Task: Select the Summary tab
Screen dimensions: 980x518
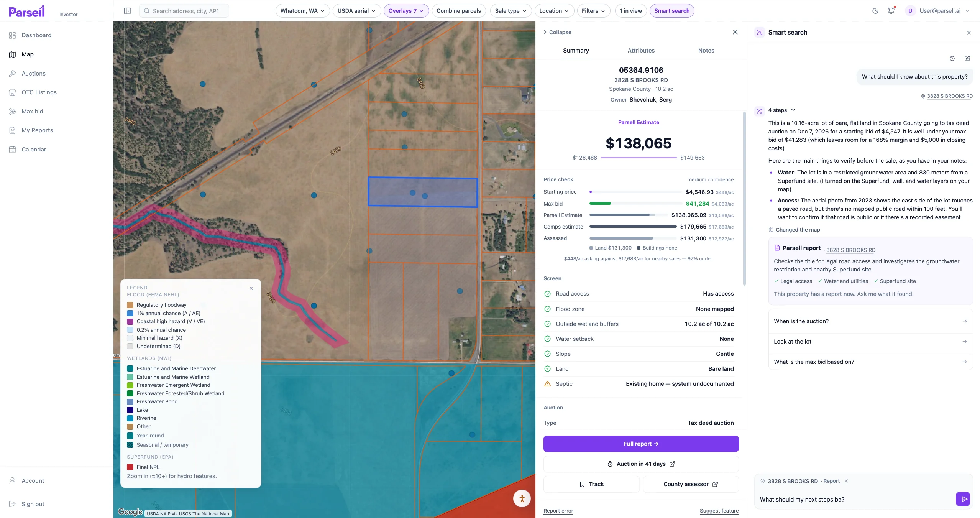Action: (576, 51)
